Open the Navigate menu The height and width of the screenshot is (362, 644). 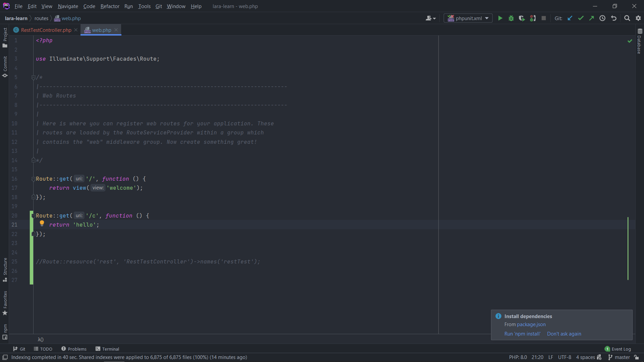(68, 6)
